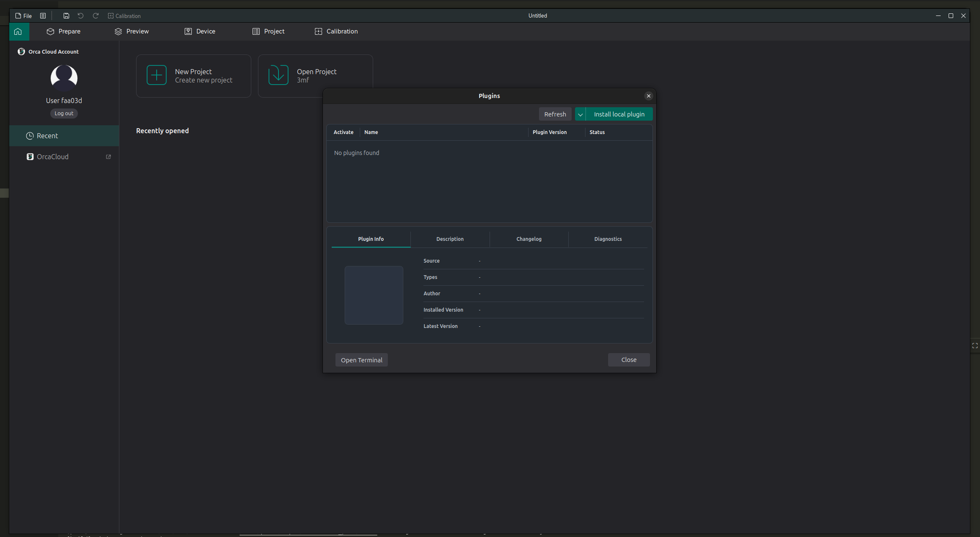The image size is (980, 537).
Task: Click the empty plugin thumbnail placeholder
Action: coord(374,295)
